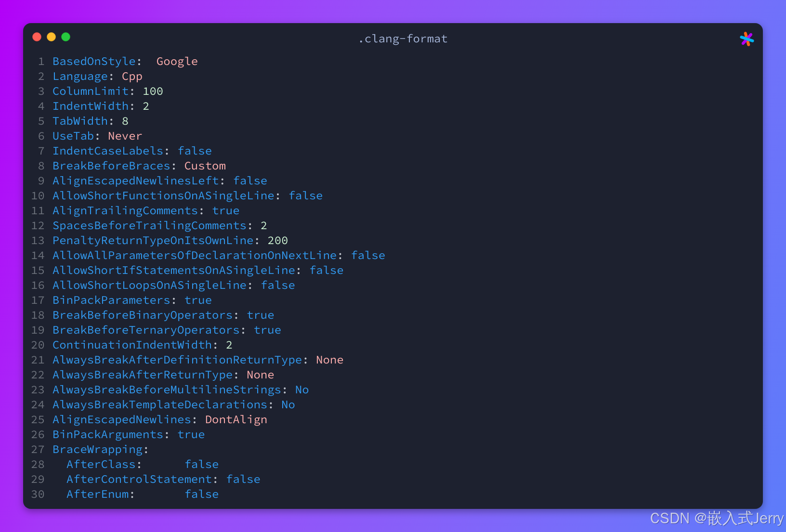
Task: Click the CSDN watermark text
Action: (x=717, y=518)
